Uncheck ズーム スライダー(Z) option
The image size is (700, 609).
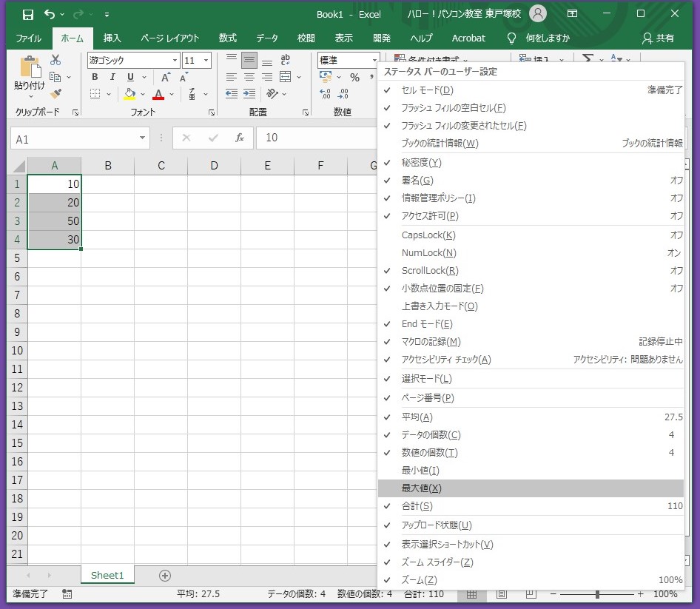pyautogui.click(x=531, y=562)
